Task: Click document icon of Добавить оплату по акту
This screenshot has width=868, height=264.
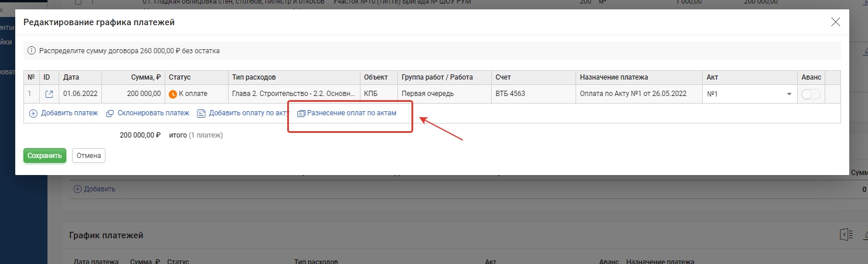Action: pyautogui.click(x=201, y=114)
